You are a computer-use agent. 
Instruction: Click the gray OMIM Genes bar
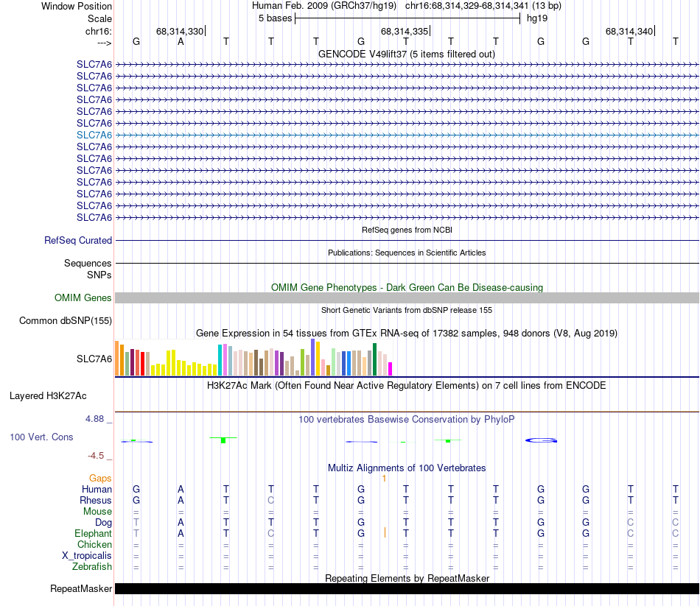pos(407,297)
